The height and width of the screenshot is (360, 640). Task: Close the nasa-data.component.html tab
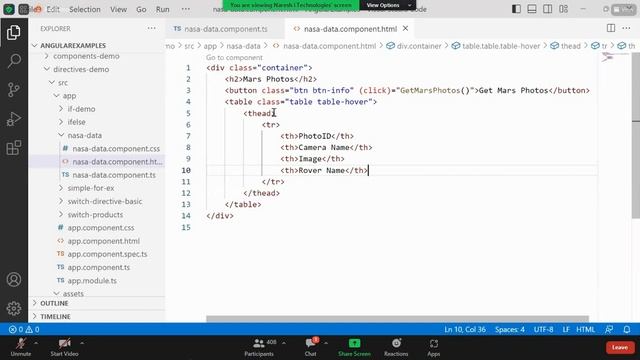pos(405,29)
